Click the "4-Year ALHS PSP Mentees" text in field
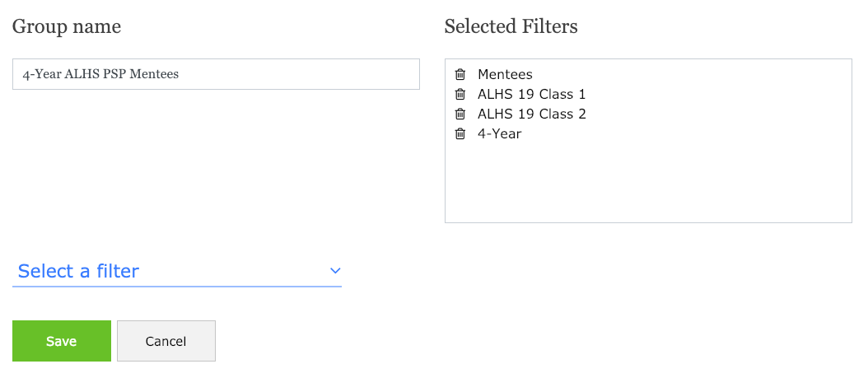 [x=100, y=74]
